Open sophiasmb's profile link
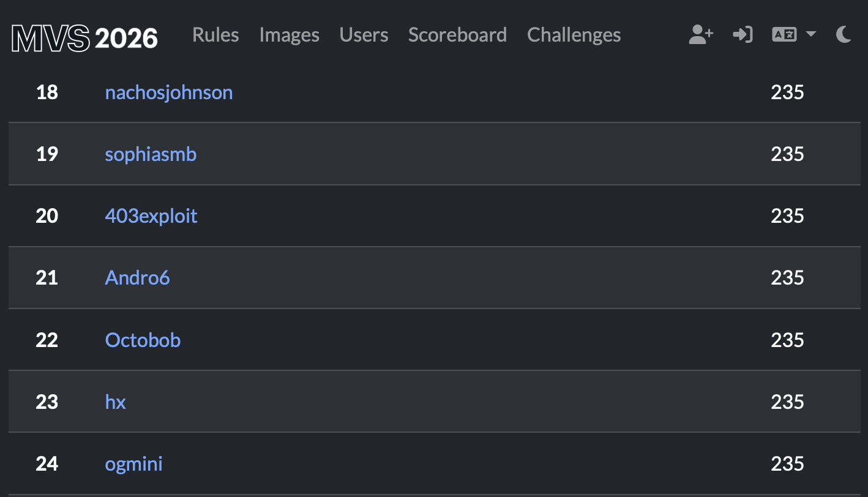This screenshot has width=868, height=497. coord(151,154)
